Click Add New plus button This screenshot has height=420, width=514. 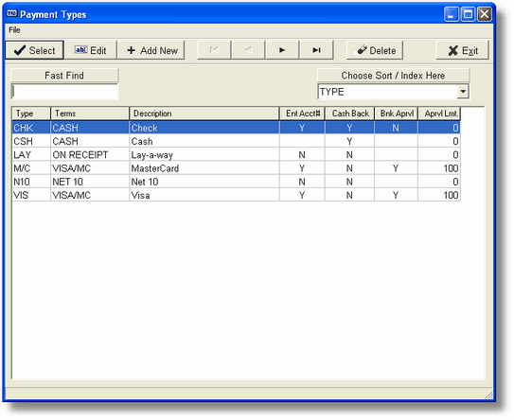coord(151,50)
